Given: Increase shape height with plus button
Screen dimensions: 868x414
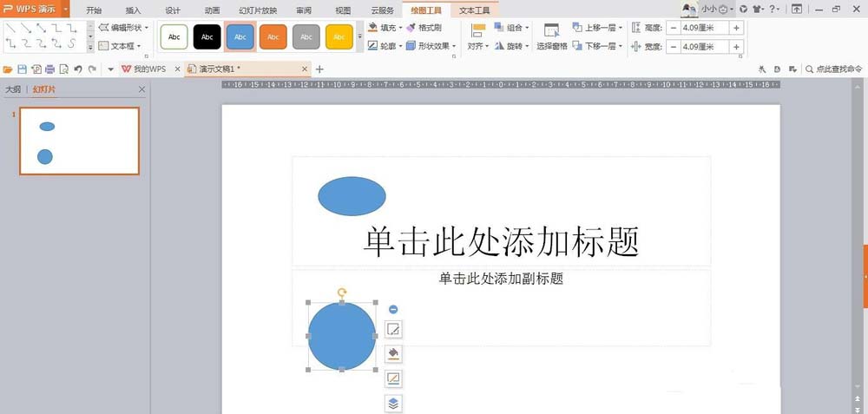Looking at the screenshot, I should 736,28.
